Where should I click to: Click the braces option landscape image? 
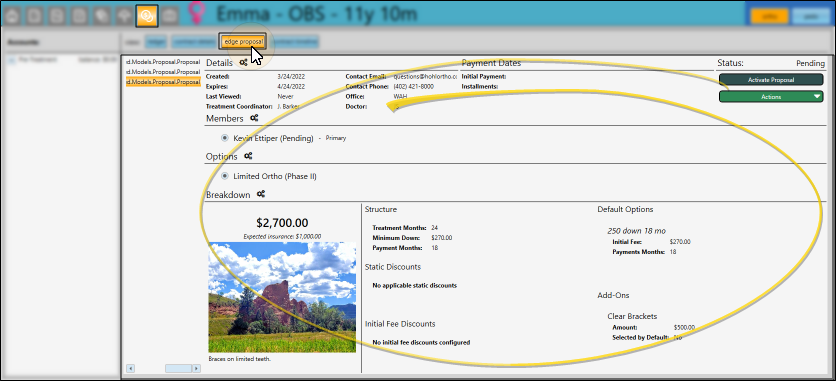282,297
